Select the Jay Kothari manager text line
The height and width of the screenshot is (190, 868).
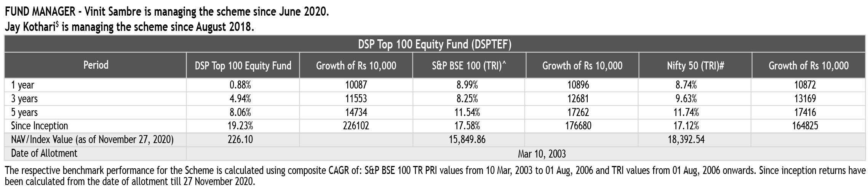[x=129, y=27]
